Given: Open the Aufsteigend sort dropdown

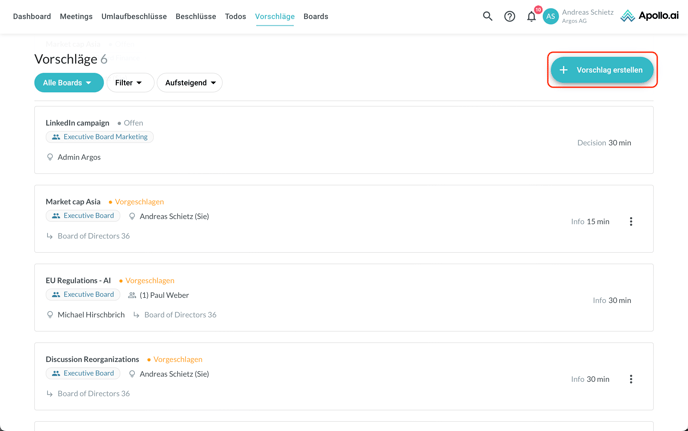Looking at the screenshot, I should click(189, 83).
